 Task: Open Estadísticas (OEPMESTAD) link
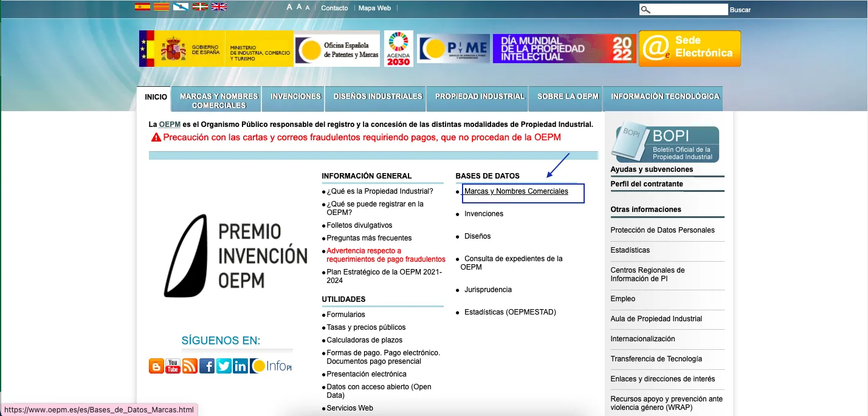click(x=510, y=312)
